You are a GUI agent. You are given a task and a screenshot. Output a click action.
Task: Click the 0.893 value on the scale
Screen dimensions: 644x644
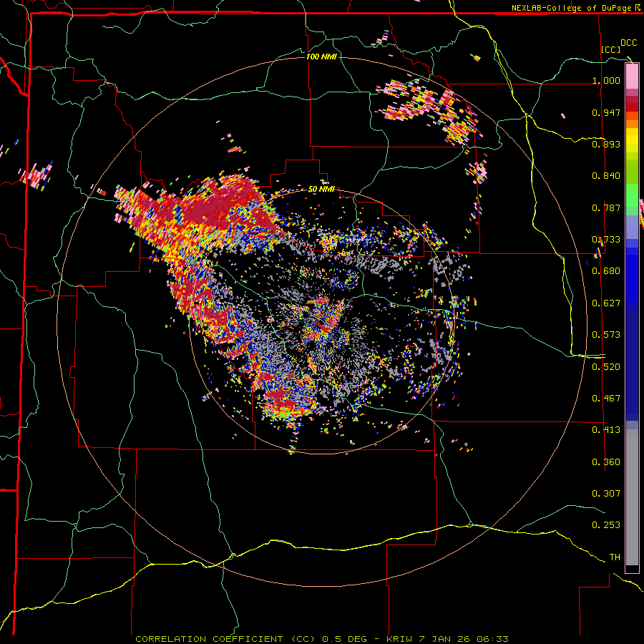pos(606,144)
